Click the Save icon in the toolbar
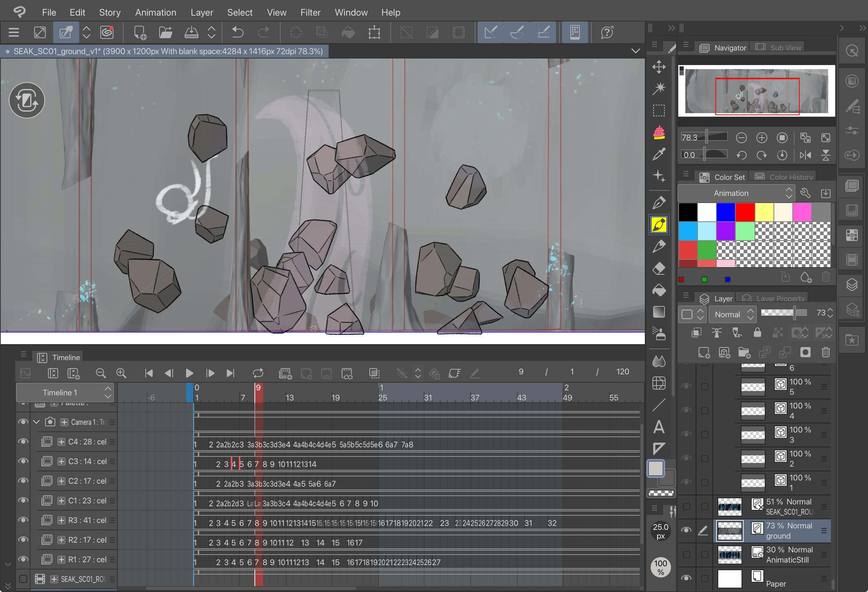 click(x=191, y=32)
